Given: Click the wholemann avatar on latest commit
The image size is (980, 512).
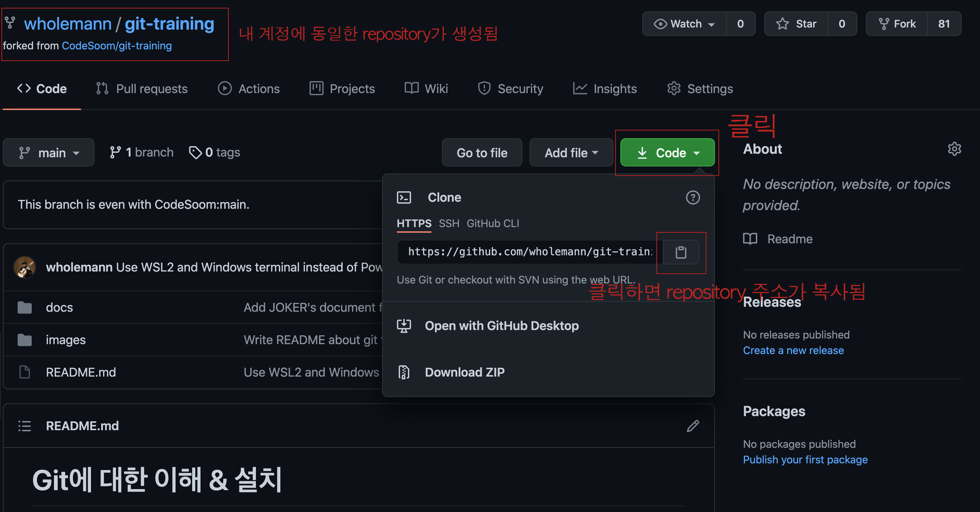Looking at the screenshot, I should [25, 267].
